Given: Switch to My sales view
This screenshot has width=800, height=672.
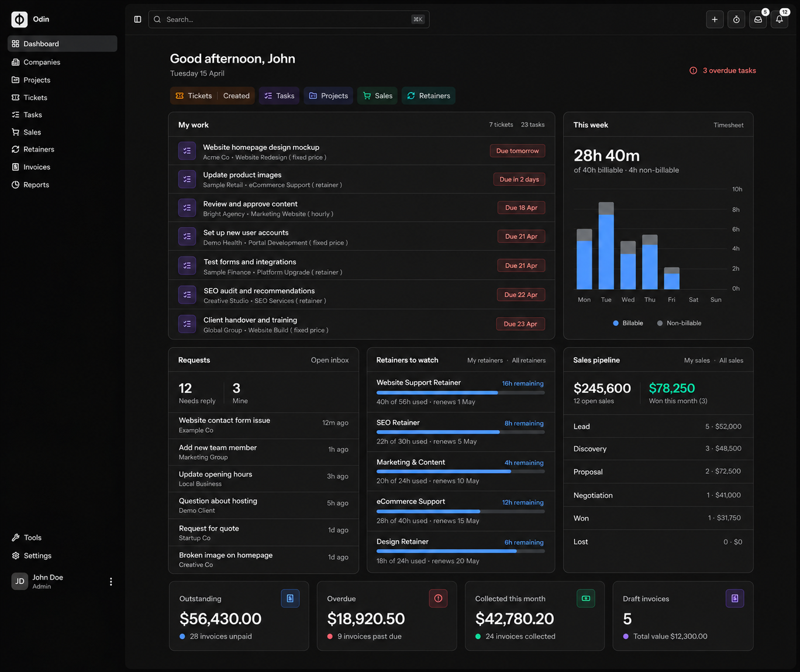Looking at the screenshot, I should pos(697,360).
